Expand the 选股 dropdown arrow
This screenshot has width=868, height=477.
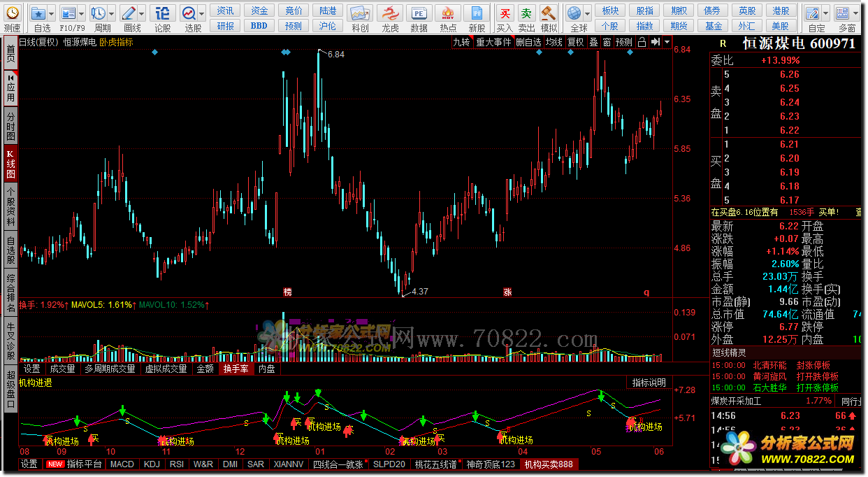click(x=203, y=13)
